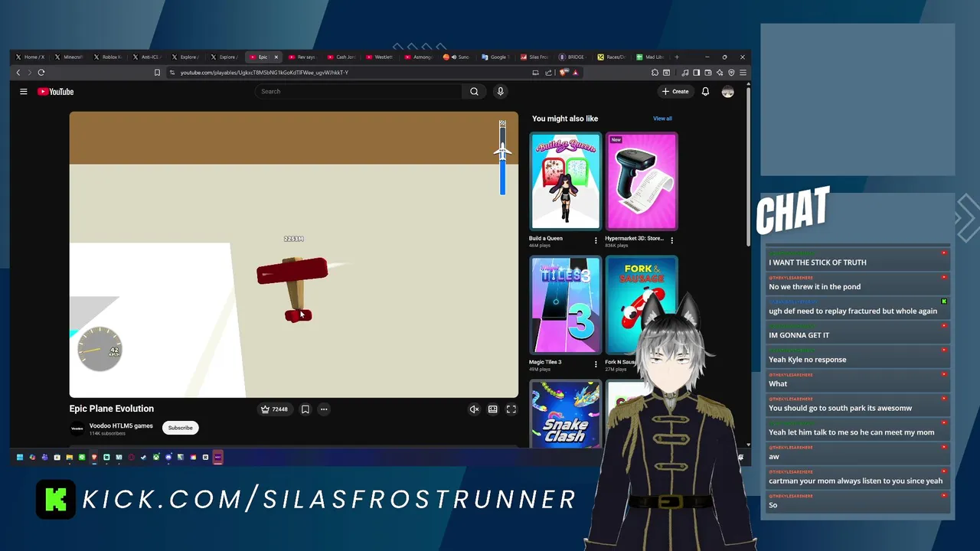Open the Snake Clash game thumbnail
Viewport: 980px width, 551px height.
point(565,414)
